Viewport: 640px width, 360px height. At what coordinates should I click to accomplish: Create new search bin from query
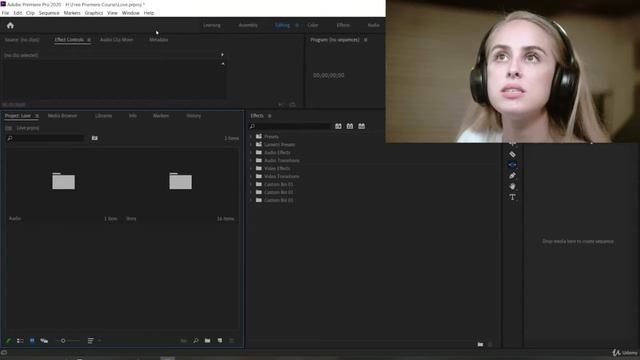(x=95, y=138)
